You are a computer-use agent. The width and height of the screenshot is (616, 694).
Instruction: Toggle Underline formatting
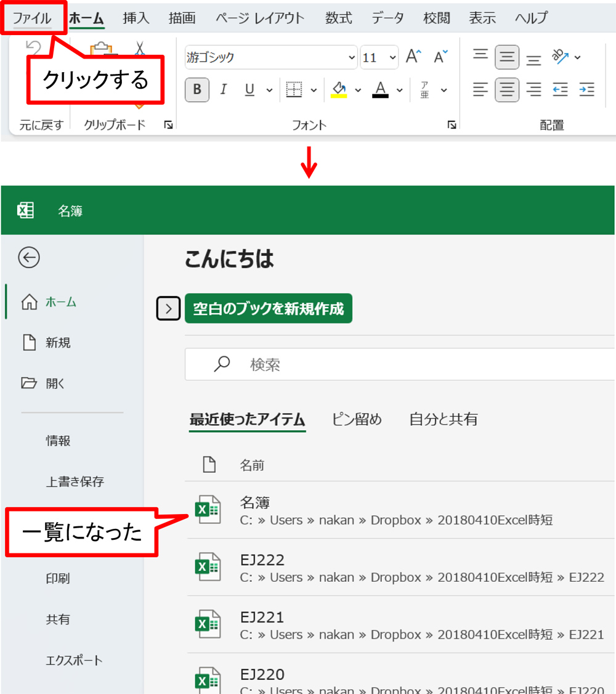click(x=249, y=90)
